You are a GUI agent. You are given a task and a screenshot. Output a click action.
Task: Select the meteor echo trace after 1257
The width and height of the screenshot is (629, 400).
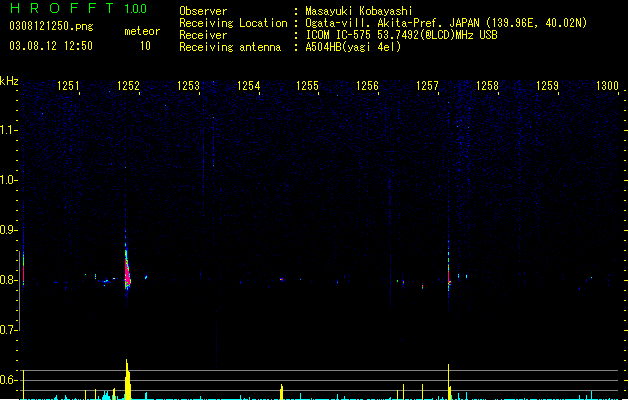448,267
